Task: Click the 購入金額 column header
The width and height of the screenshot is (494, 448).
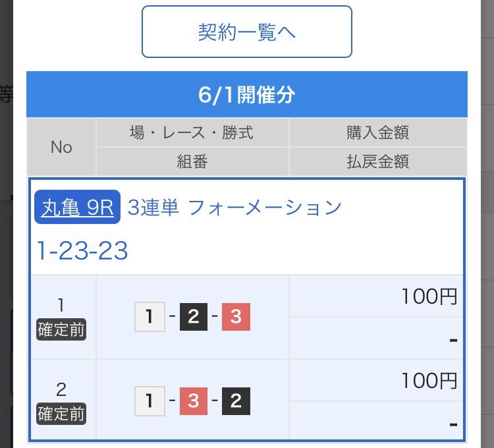Action: 377,132
